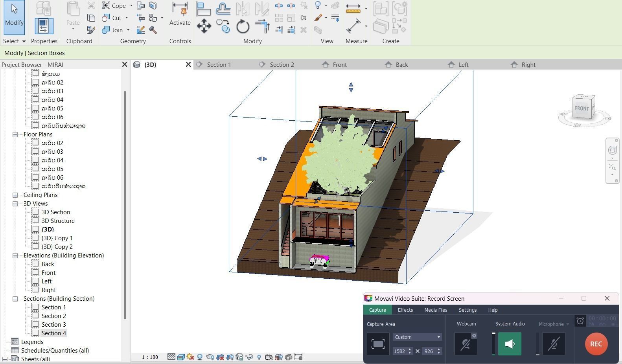Screen dimensions: 622x364
Task: Start recording with the REC button
Action: pyautogui.click(x=596, y=344)
